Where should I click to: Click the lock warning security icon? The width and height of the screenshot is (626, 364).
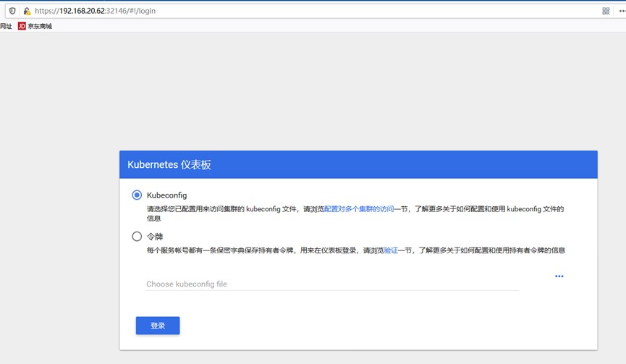pos(27,11)
